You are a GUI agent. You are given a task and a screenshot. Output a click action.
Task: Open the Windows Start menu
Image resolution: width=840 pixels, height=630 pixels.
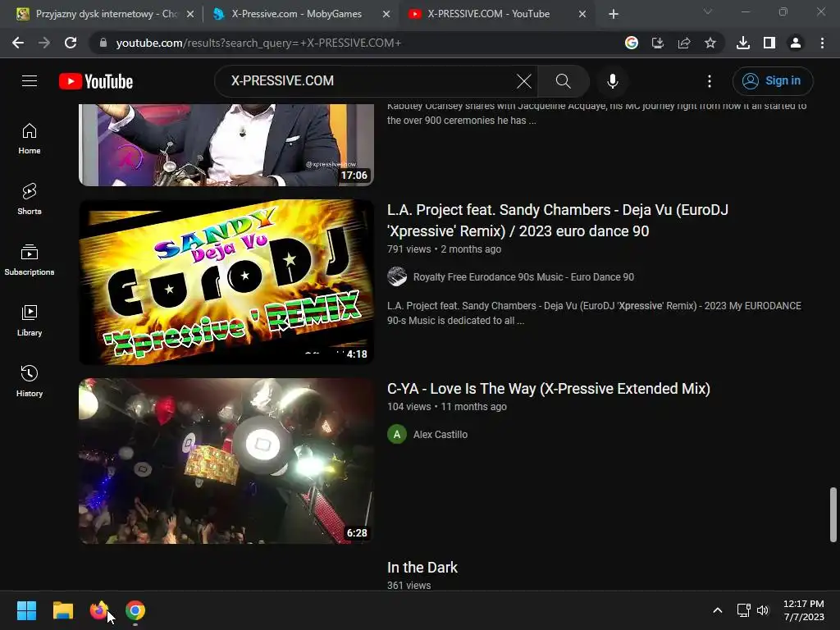click(27, 610)
